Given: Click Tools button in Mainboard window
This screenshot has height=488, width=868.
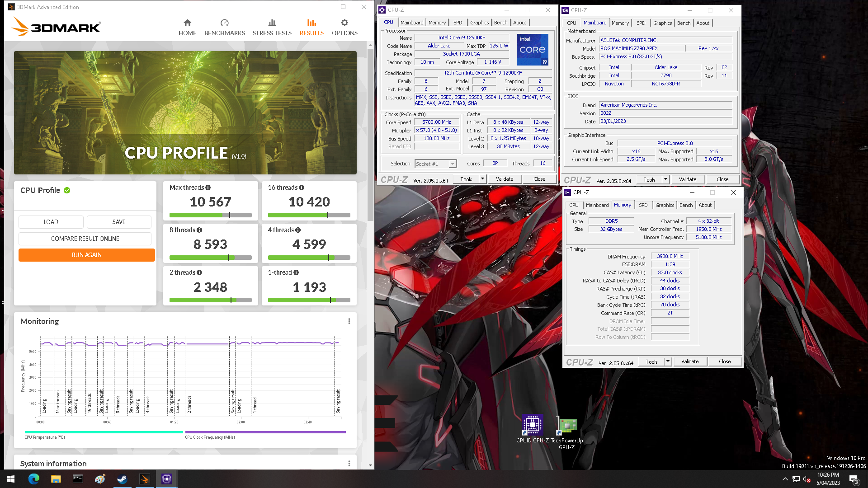Looking at the screenshot, I should pos(649,179).
